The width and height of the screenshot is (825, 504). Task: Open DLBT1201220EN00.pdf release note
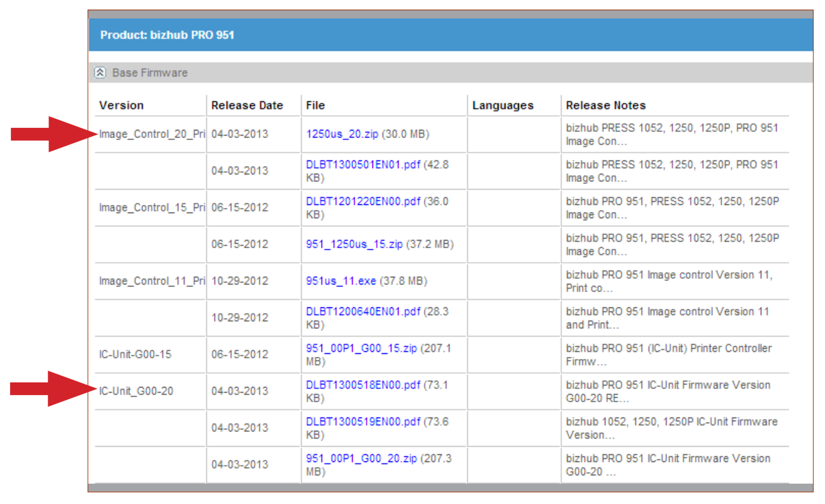pos(363,201)
